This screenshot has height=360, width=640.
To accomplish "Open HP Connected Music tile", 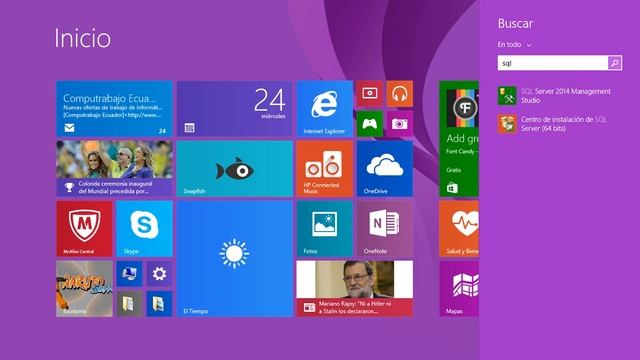I will click(324, 169).
